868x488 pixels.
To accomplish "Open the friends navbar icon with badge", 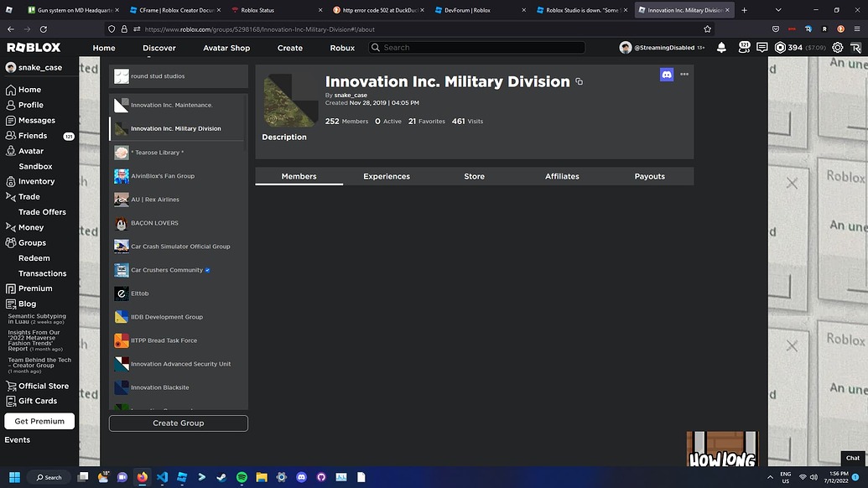I will click(x=743, y=48).
